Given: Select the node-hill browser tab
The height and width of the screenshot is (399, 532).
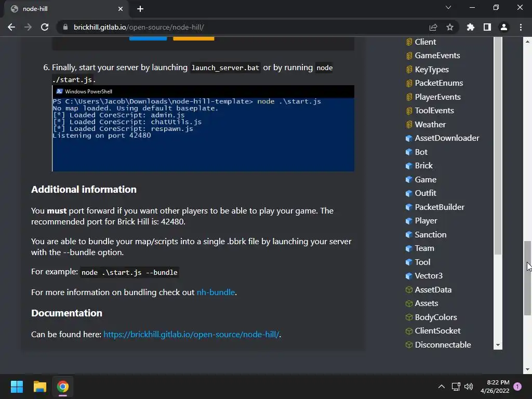Looking at the screenshot, I should tap(66, 9).
